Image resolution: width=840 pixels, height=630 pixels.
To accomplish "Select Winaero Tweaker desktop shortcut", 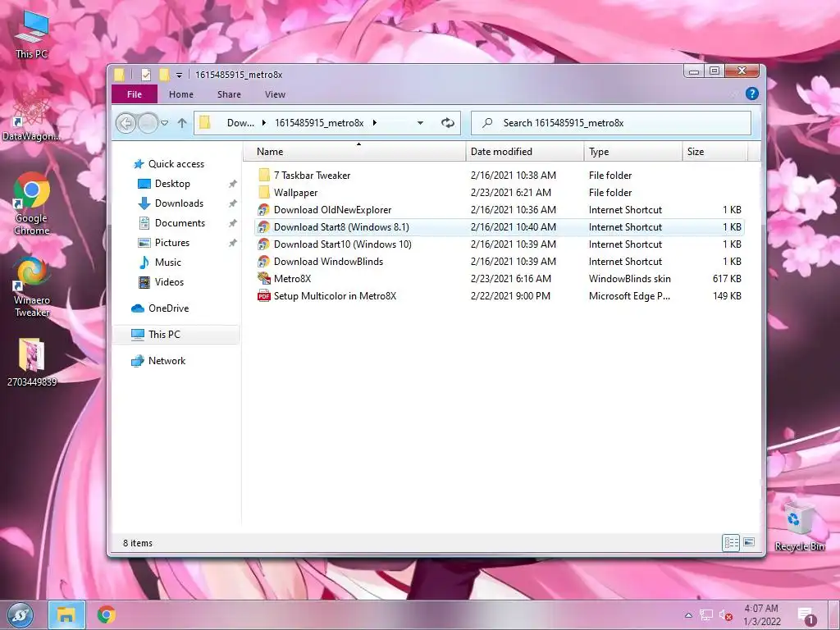I will click(x=32, y=288).
